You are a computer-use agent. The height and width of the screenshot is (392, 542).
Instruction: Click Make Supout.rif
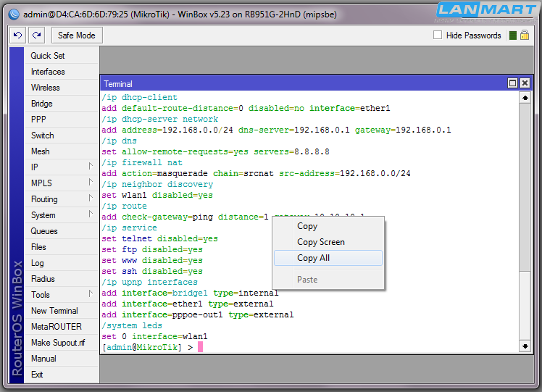(62, 342)
